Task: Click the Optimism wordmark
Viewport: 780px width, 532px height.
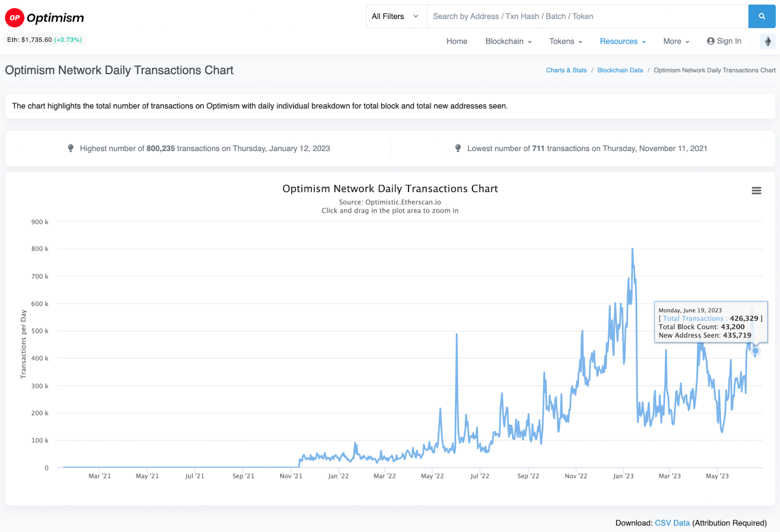Action: [55, 18]
